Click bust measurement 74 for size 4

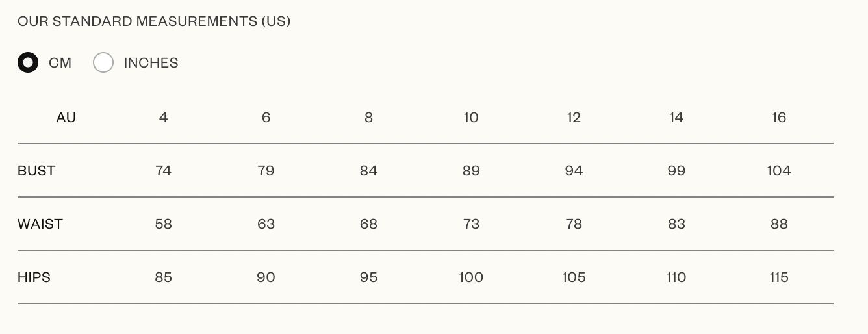pos(163,171)
